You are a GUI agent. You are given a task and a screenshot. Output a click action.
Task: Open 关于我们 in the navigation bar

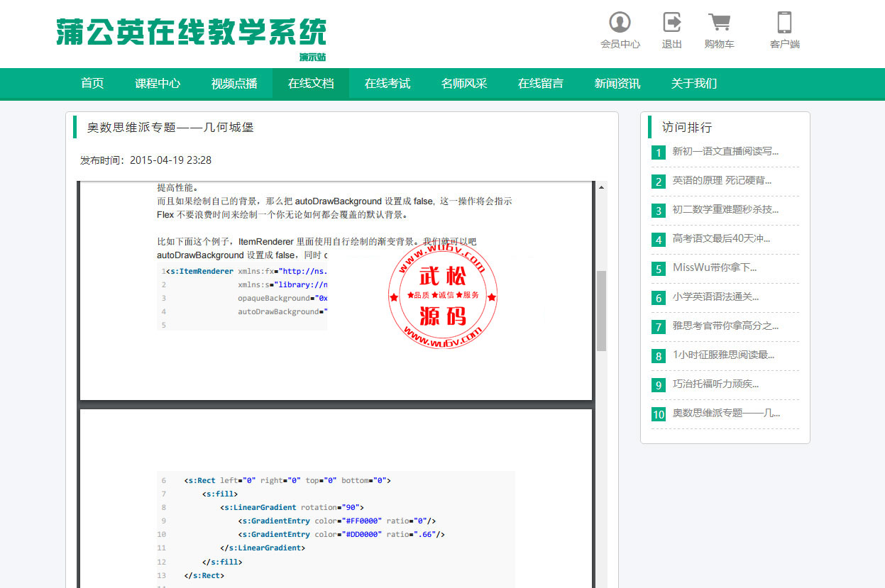694,84
